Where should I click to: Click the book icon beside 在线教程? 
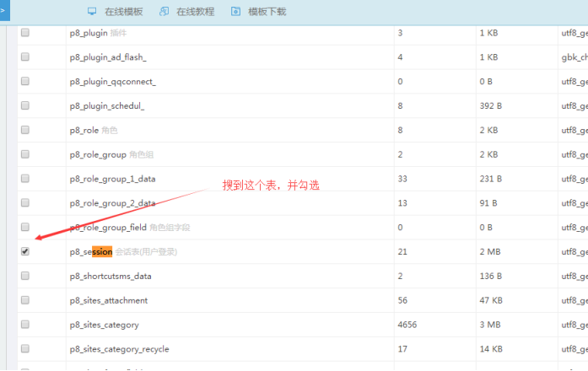tap(164, 12)
